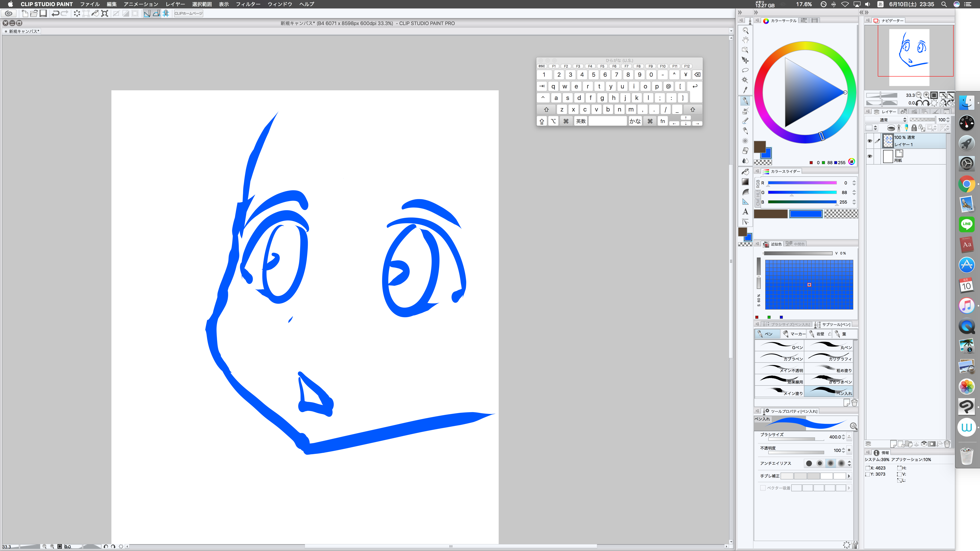Select the Eraser tool in toolbox
This screenshot has height=551, width=980.
coord(745,151)
